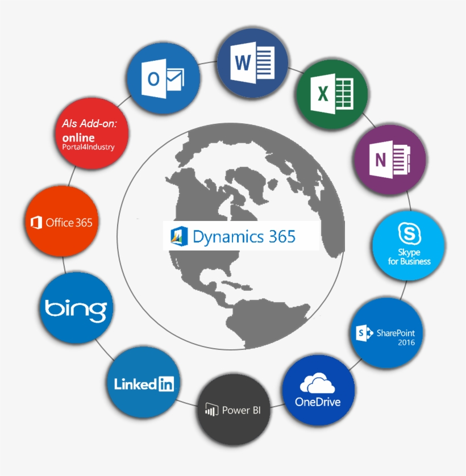466x476 pixels.
Task: Click the OneDrive cloud symbol
Action: pos(318,383)
